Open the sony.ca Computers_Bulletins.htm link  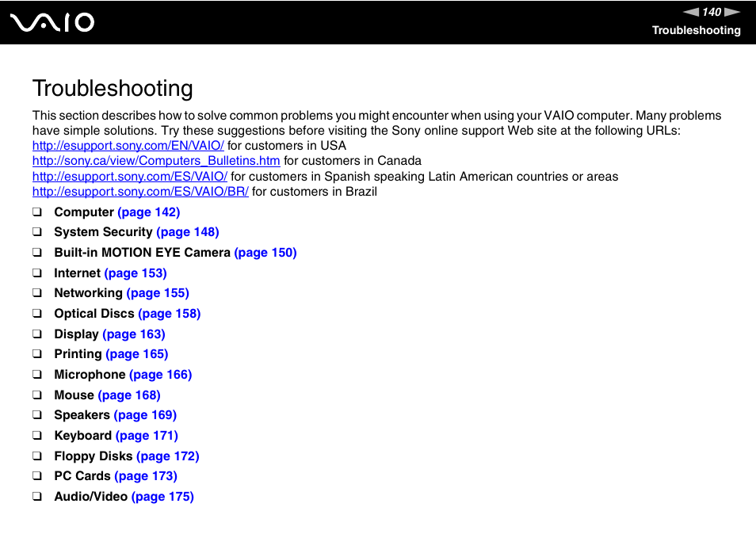[156, 161]
